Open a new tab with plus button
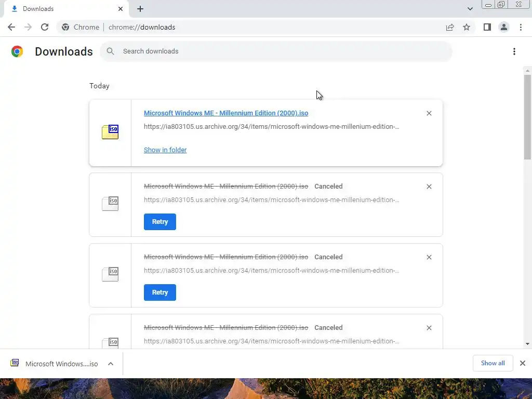The height and width of the screenshot is (399, 532). pyautogui.click(x=140, y=9)
